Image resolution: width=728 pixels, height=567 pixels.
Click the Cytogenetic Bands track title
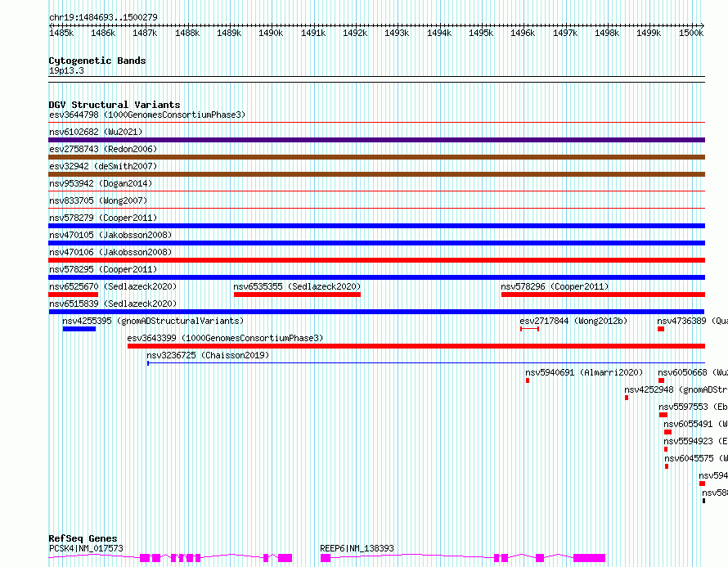tap(97, 61)
